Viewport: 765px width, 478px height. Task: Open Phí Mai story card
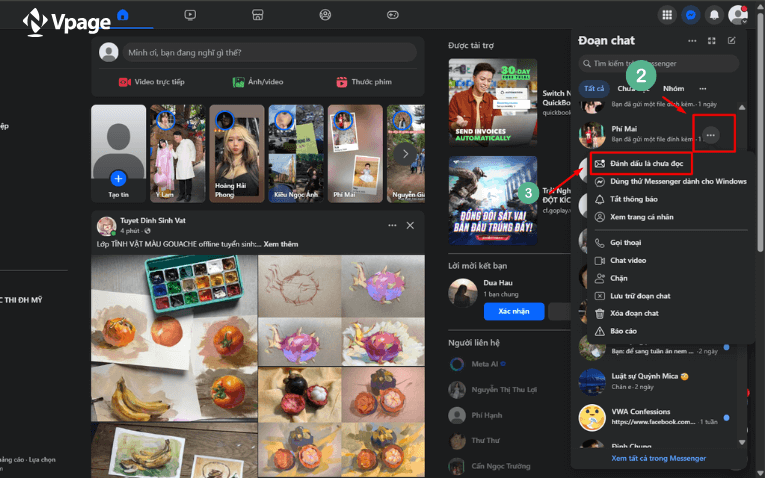coord(355,153)
